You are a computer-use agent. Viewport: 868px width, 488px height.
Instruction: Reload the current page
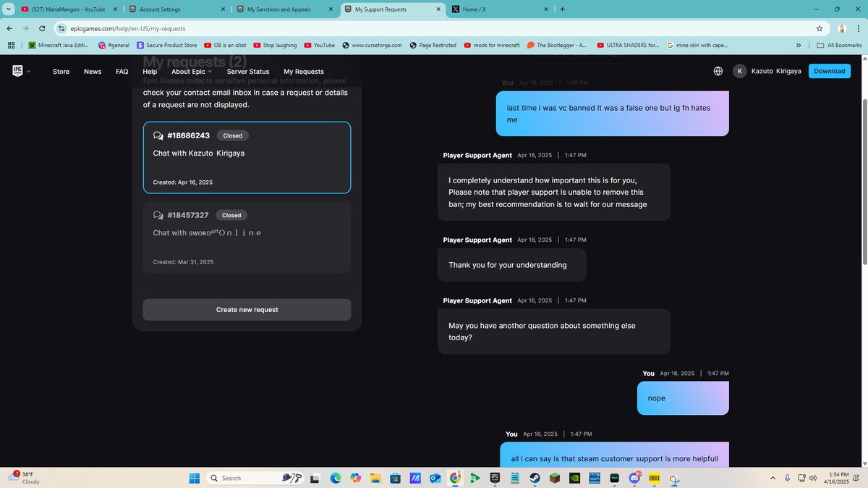(x=42, y=28)
